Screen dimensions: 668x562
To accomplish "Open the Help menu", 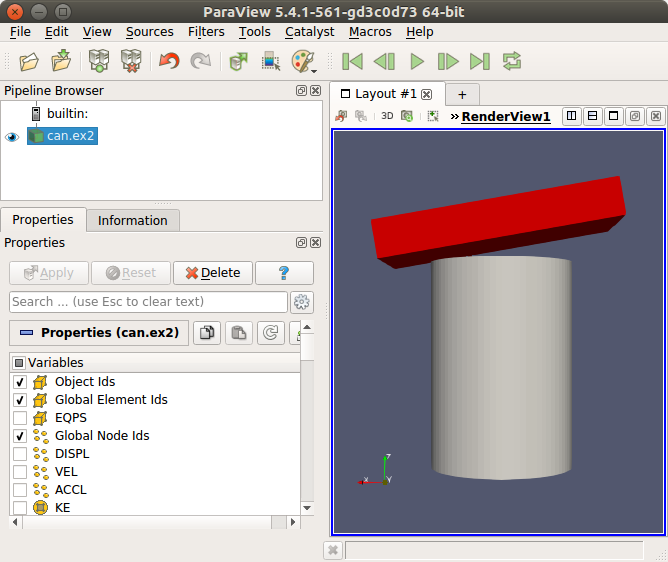I will click(420, 32).
